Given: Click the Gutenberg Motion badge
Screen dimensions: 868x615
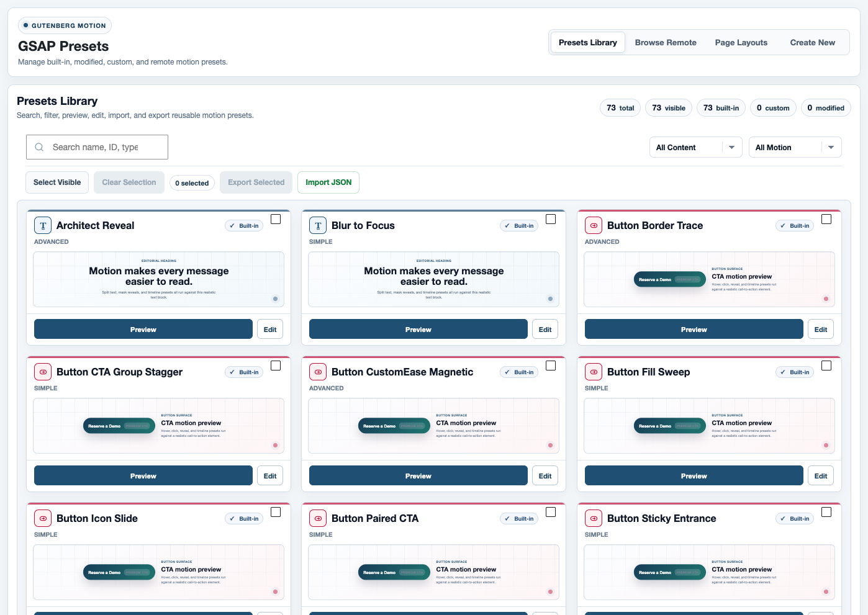Looking at the screenshot, I should (x=65, y=25).
